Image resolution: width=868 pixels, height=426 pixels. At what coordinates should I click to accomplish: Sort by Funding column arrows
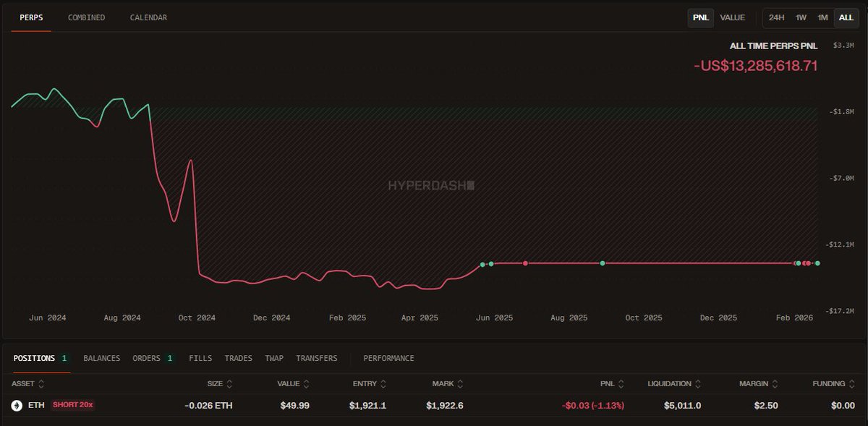pyautogui.click(x=852, y=384)
